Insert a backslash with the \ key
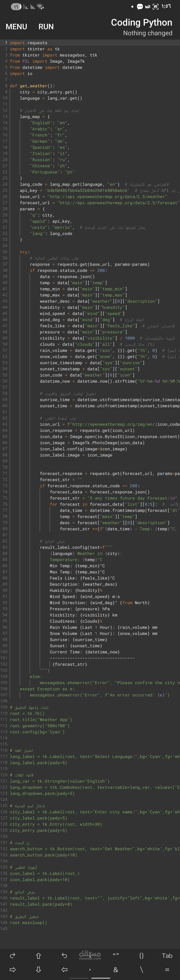Screen dimensions: 180x980 click(x=141, y=969)
